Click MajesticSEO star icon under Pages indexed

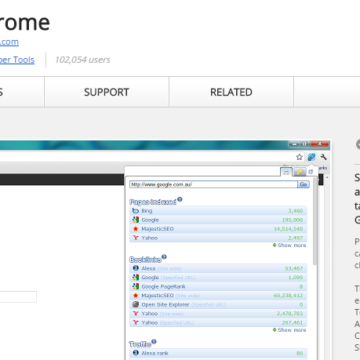(x=135, y=229)
